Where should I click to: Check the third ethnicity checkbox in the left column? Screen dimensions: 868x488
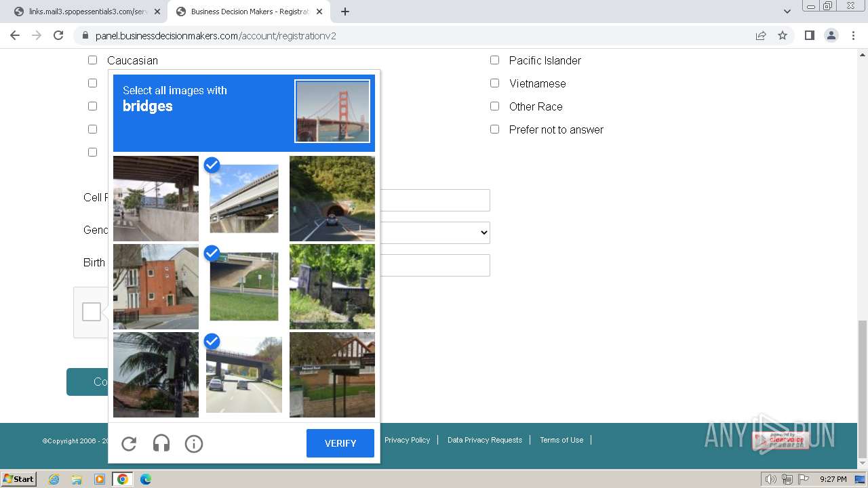(x=92, y=106)
